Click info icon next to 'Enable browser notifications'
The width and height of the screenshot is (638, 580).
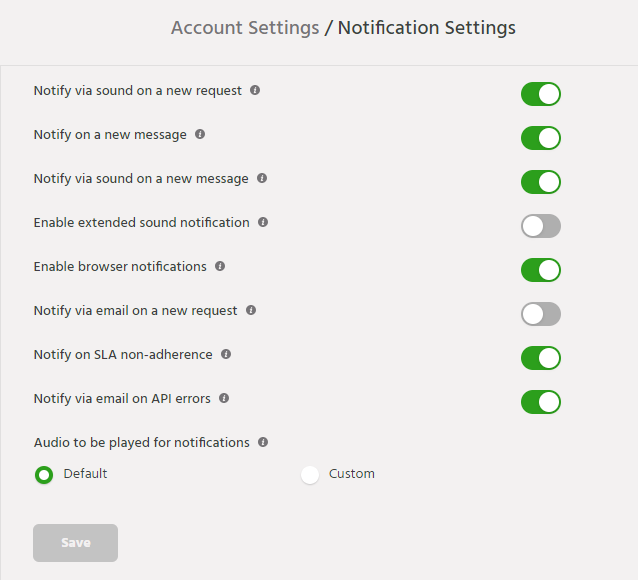[220, 266]
